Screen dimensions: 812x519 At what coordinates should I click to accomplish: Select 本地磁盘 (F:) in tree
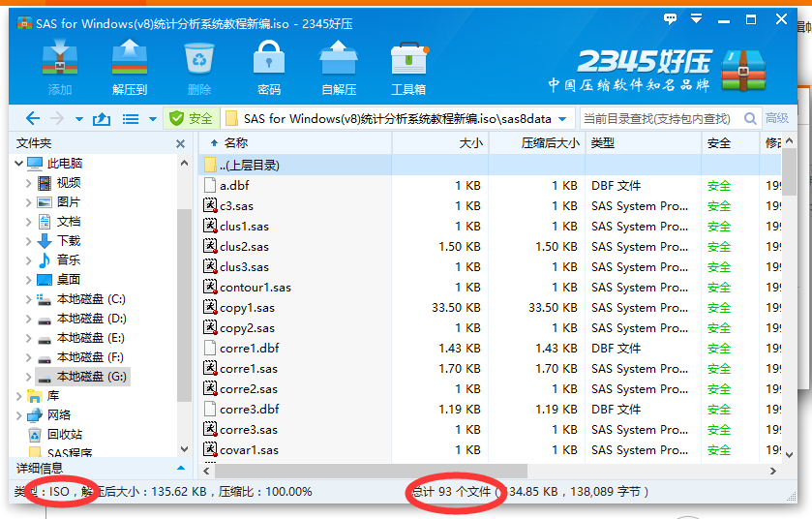pos(90,357)
